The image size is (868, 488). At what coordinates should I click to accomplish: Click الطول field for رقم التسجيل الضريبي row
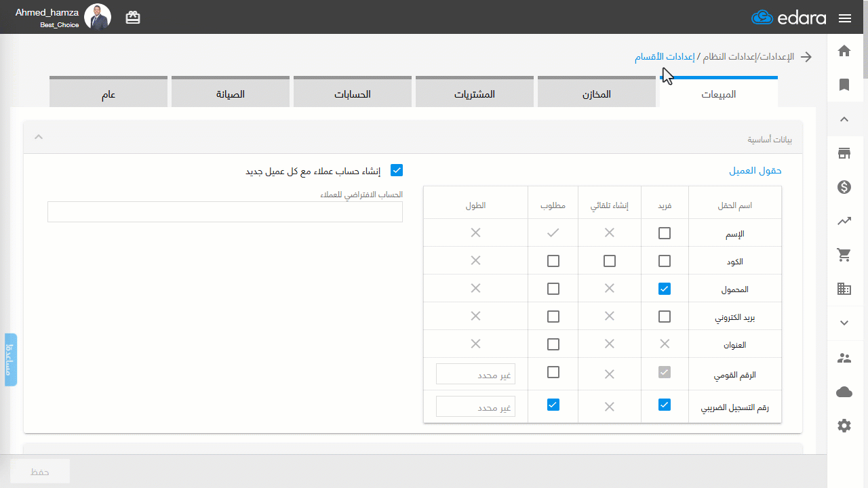point(475,406)
